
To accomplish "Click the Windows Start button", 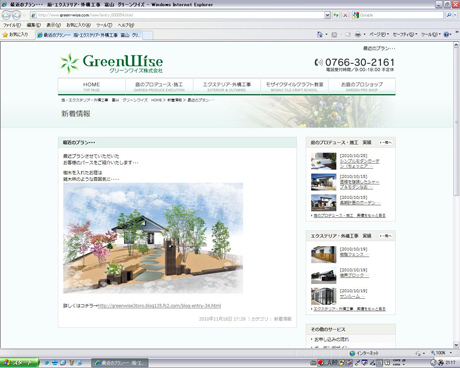I will 20,363.
